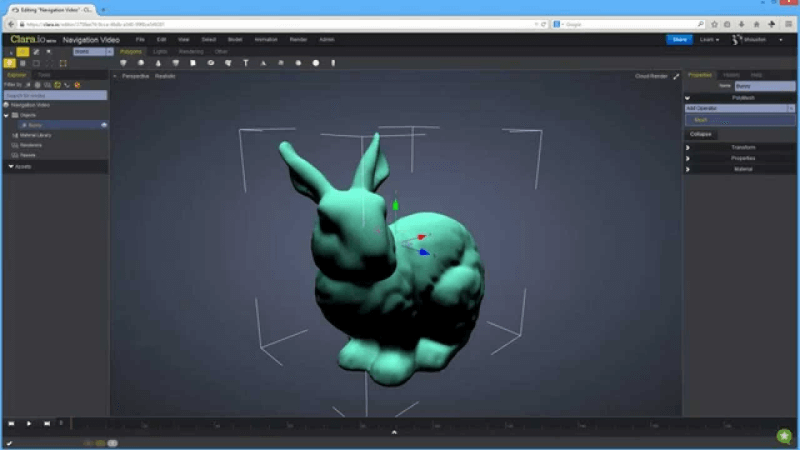The width and height of the screenshot is (800, 450).
Task: Click the Cloud Render button
Action: [651, 76]
